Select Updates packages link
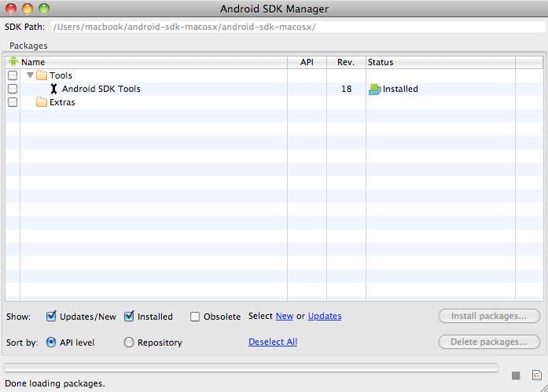Image resolution: width=548 pixels, height=392 pixels. tap(325, 316)
